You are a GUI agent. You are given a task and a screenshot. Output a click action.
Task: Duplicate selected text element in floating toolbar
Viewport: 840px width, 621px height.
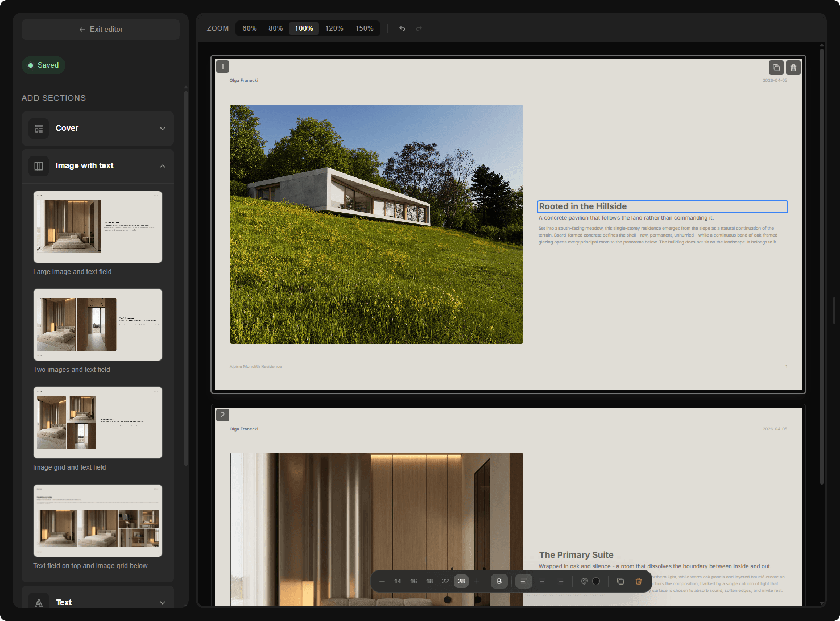[620, 581]
